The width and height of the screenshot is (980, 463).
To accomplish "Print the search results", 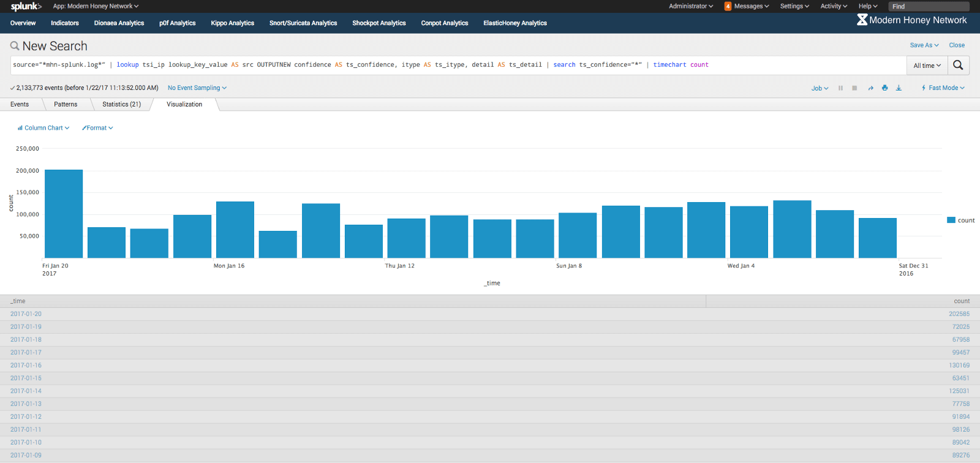I will 884,88.
